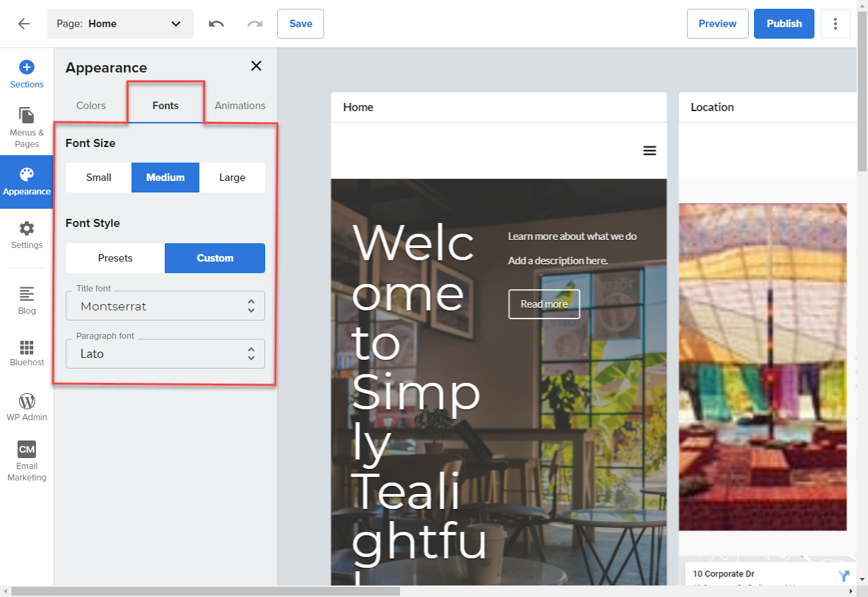This screenshot has width=868, height=597.
Task: Click the Location page image thumbnail
Action: (x=763, y=367)
